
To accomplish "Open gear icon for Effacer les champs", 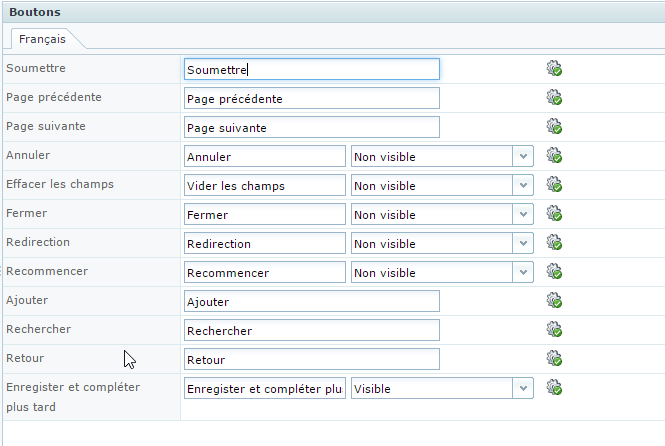I will [554, 184].
